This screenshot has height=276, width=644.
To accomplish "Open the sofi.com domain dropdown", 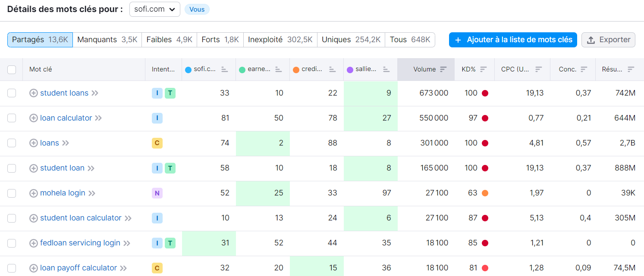I will coord(154,9).
